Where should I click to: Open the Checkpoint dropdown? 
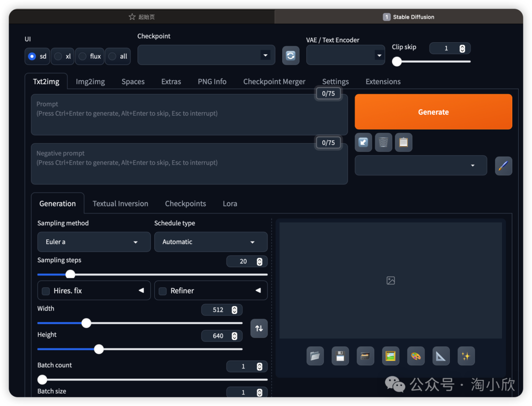206,55
